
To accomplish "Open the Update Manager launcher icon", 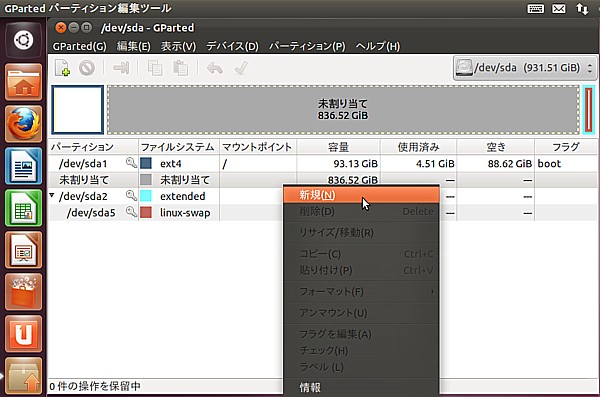I will (23, 376).
